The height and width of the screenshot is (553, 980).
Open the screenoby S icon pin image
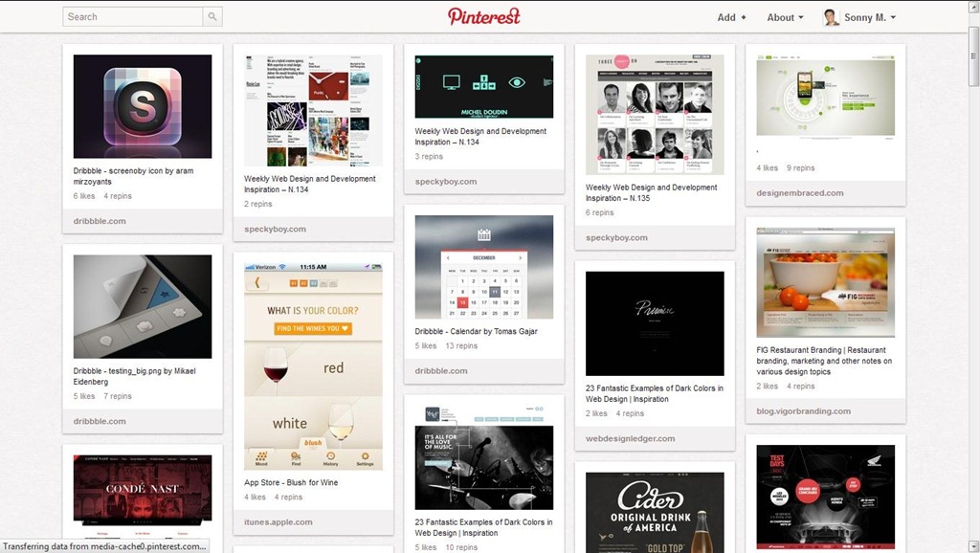(x=143, y=106)
